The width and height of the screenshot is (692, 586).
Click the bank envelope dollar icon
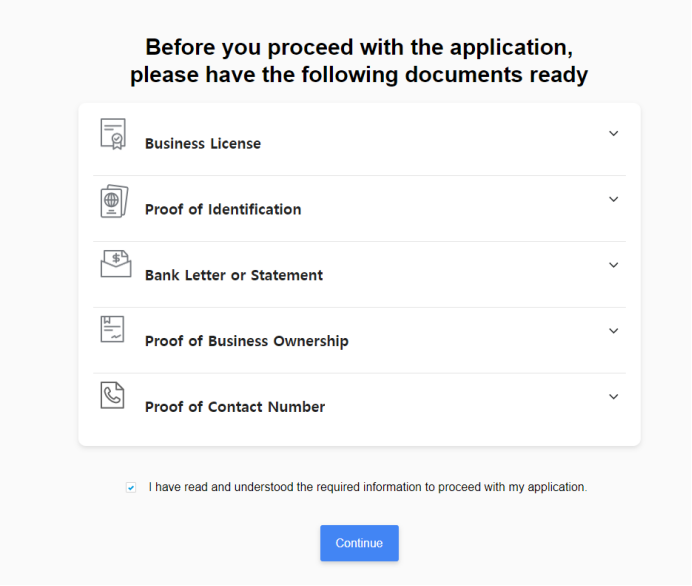(x=116, y=263)
